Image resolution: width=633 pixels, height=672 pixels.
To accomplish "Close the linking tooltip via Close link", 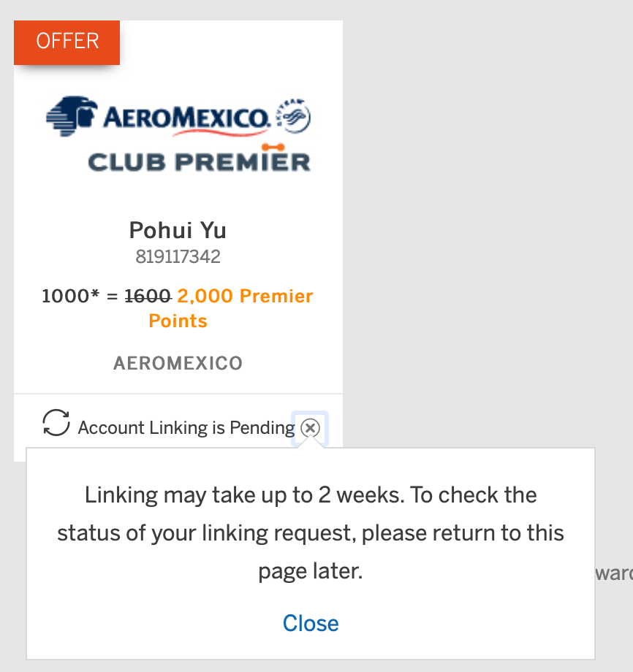I will pos(311,623).
